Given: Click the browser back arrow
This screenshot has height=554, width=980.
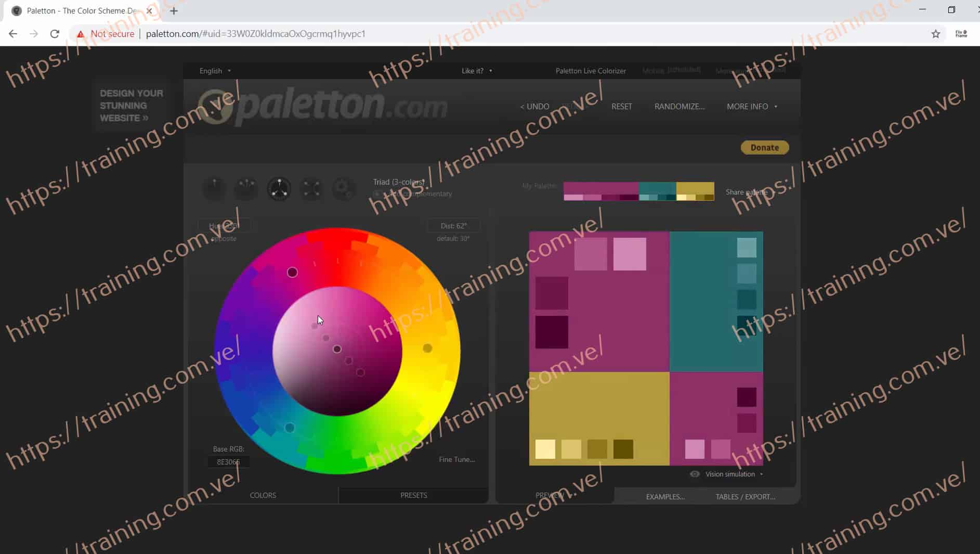Looking at the screenshot, I should click(13, 34).
